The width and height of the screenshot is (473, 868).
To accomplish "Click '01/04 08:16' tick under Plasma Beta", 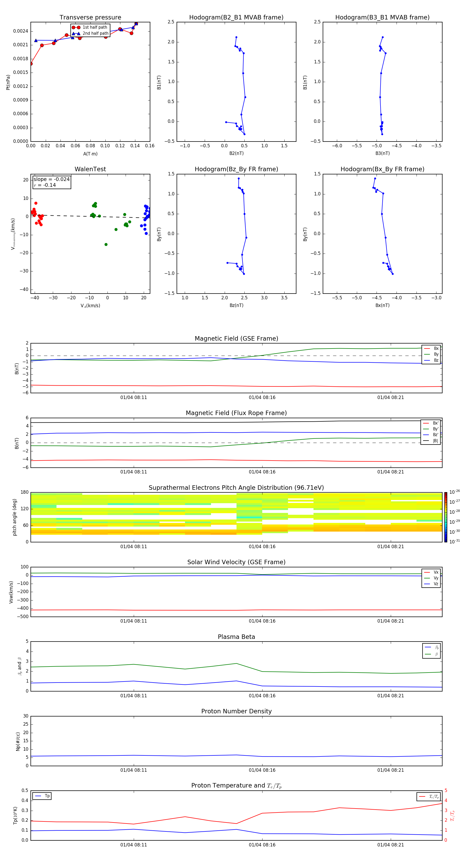I will (x=262, y=696).
